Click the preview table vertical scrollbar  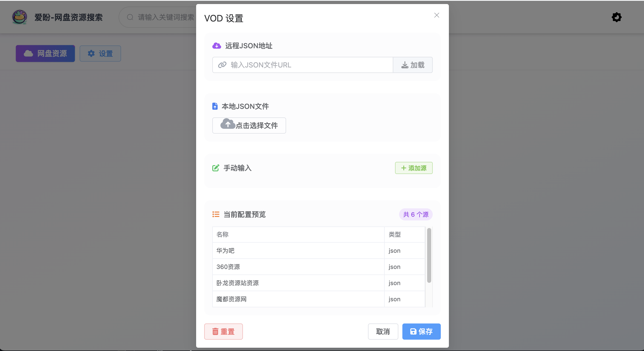(429, 255)
